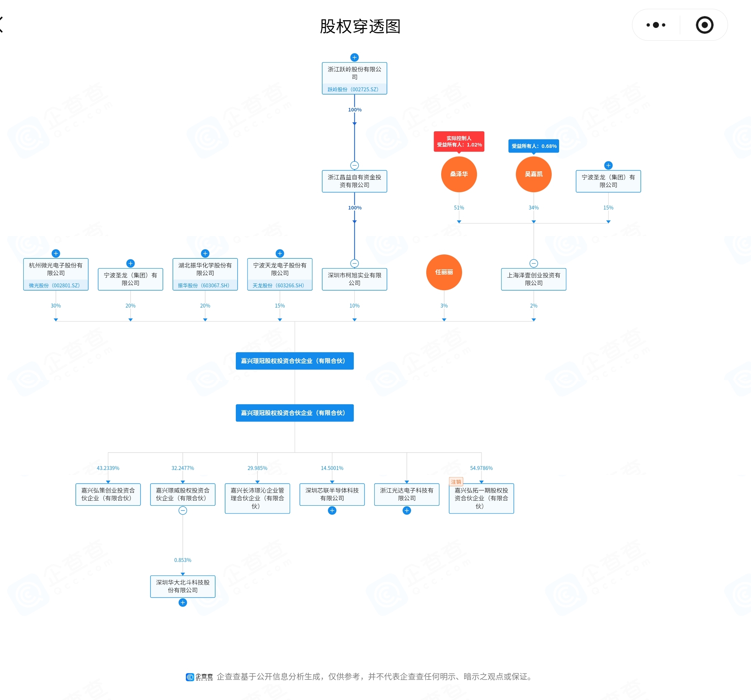Click 桑泽华 orange person node

click(x=459, y=174)
